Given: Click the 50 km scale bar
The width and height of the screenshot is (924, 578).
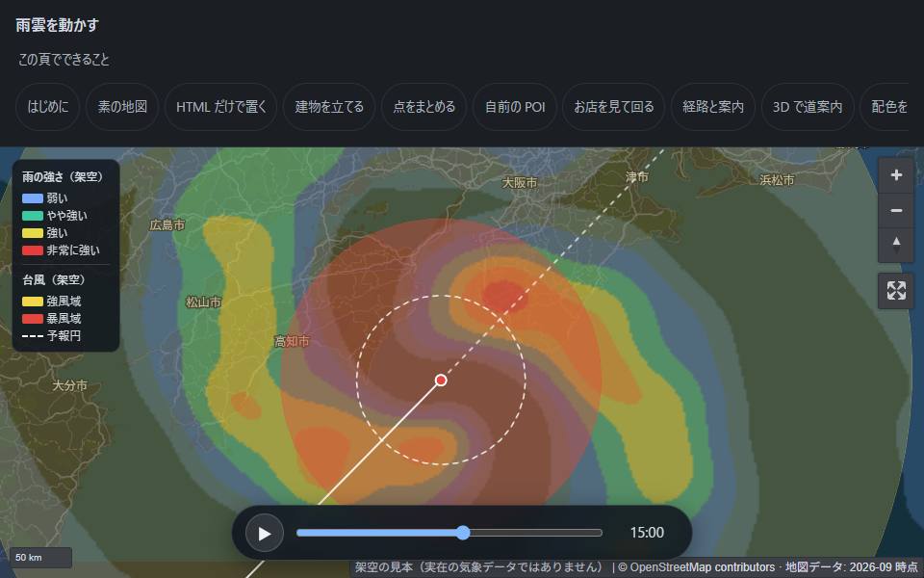Looking at the screenshot, I should pyautogui.click(x=40, y=558).
